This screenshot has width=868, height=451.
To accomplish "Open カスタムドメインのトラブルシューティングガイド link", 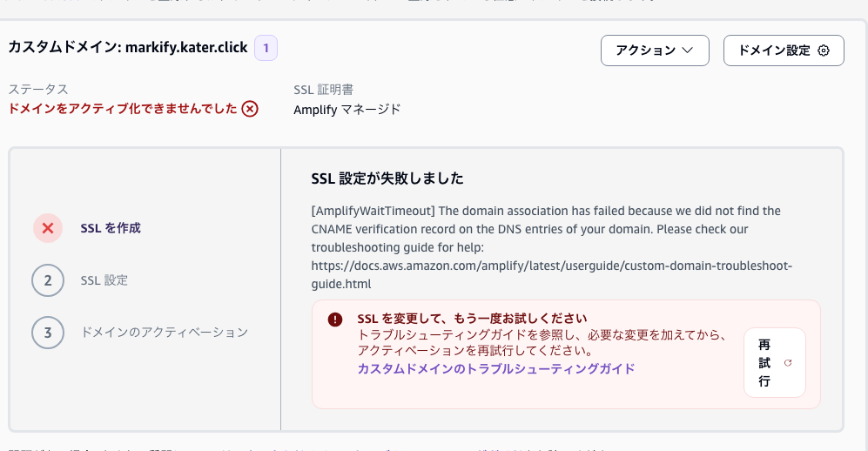I will point(496,368).
